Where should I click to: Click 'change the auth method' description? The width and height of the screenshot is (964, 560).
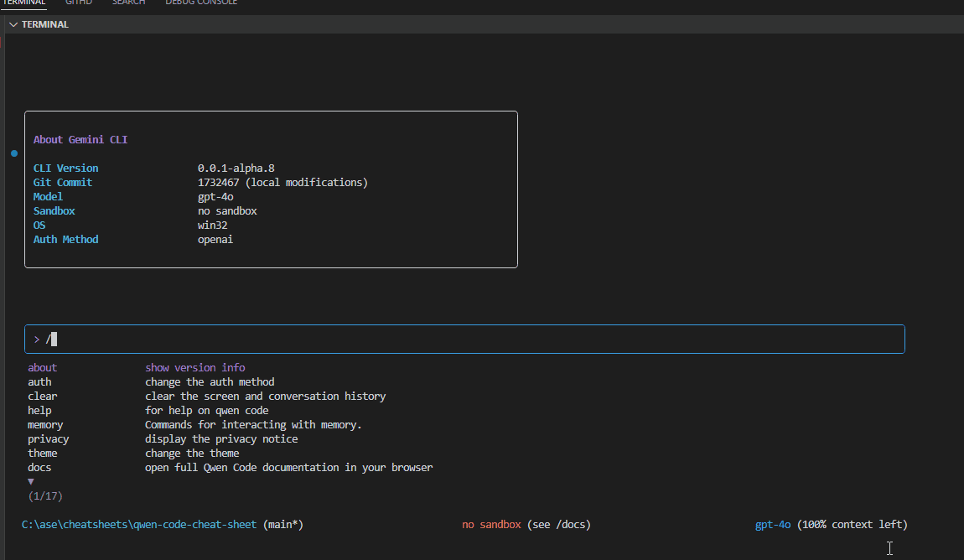click(210, 381)
